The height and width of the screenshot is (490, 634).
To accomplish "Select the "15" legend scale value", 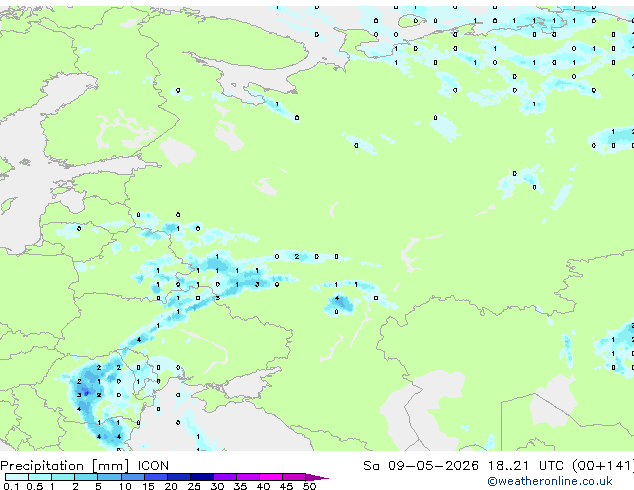I will tap(148, 486).
